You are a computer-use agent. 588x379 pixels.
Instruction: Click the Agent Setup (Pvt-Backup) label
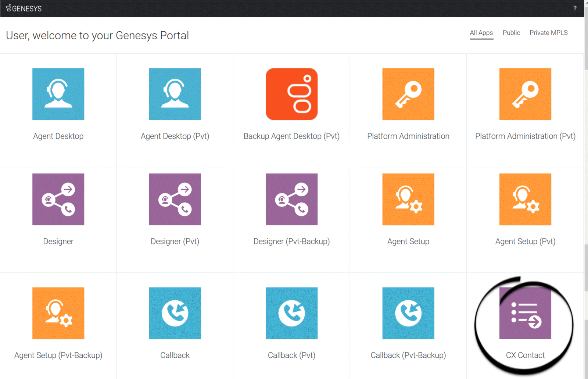[58, 355]
